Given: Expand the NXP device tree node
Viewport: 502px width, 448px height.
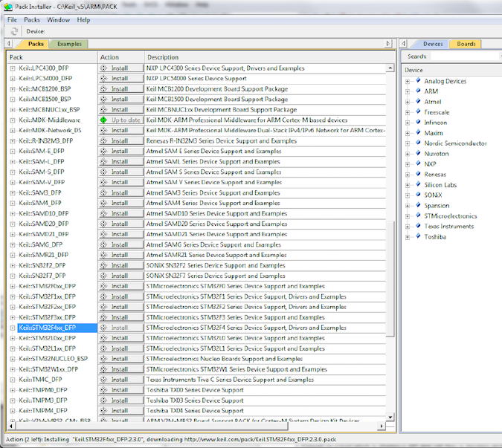Looking at the screenshot, I should tap(408, 164).
